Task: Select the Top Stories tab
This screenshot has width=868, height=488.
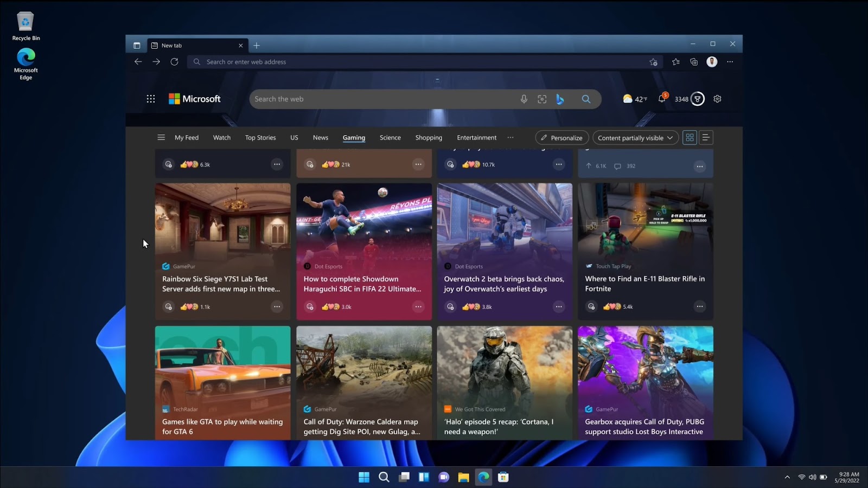Action: click(260, 138)
